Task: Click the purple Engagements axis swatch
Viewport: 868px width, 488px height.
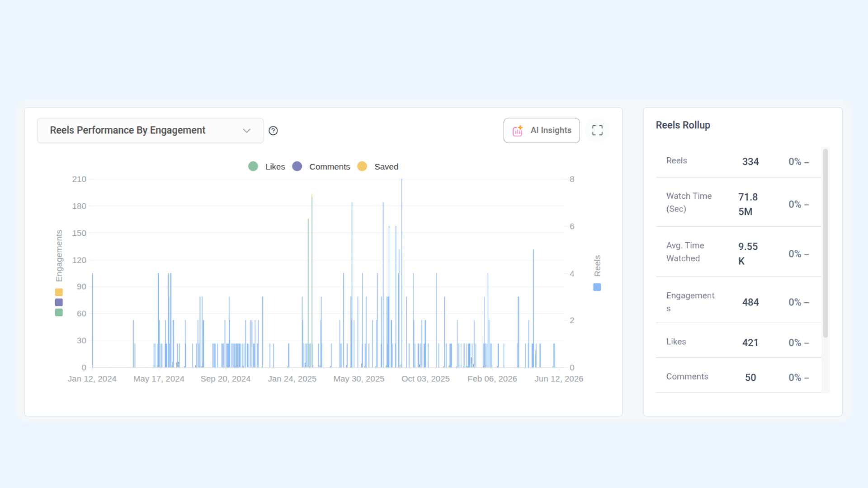Action: coord(59,302)
